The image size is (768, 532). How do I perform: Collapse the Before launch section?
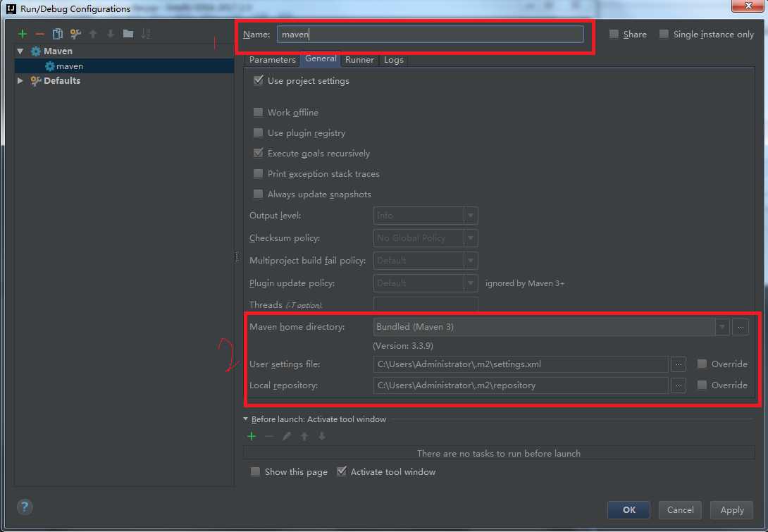click(x=245, y=419)
